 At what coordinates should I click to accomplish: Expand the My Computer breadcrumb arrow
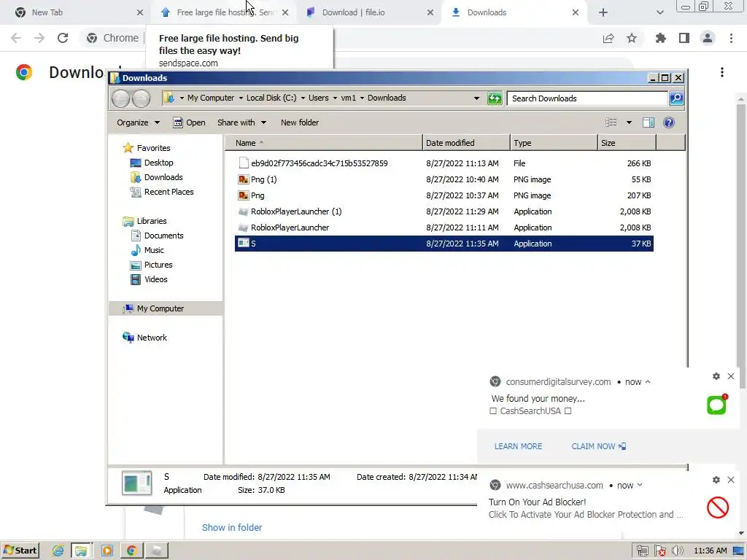click(241, 98)
